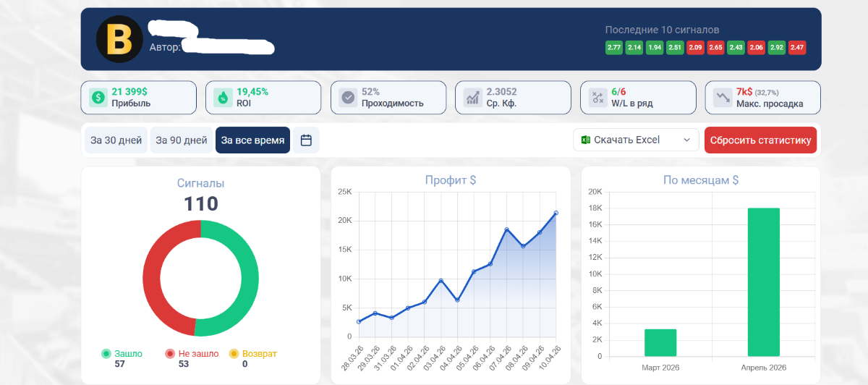Screen dimensions: 868x385
Task: Click the average odds chart icon
Action: (x=473, y=97)
